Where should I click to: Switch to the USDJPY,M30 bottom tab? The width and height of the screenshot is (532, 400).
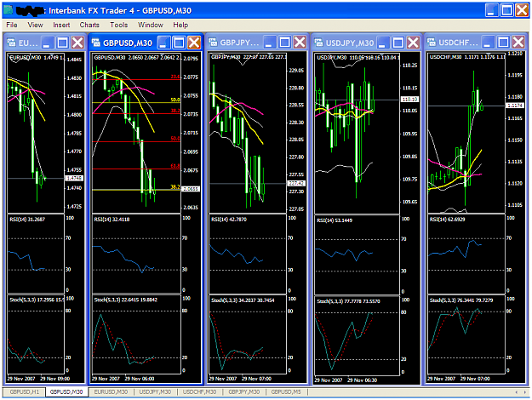click(155, 391)
